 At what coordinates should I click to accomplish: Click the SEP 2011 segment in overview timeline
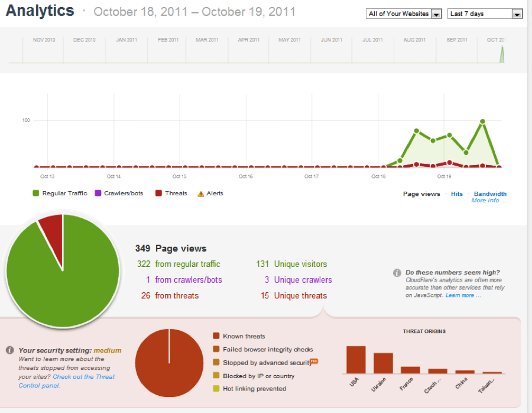coord(456,50)
